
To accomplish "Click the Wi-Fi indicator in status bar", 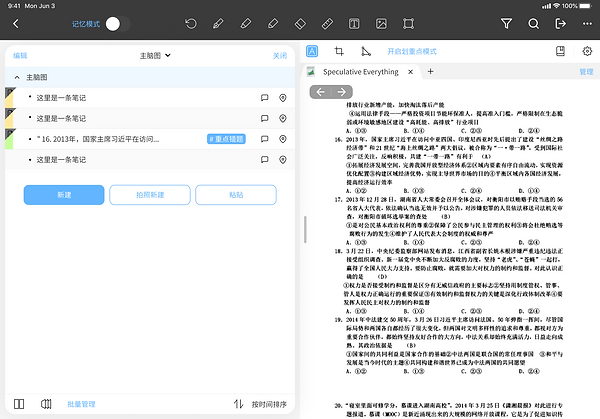I will click(556, 6).
